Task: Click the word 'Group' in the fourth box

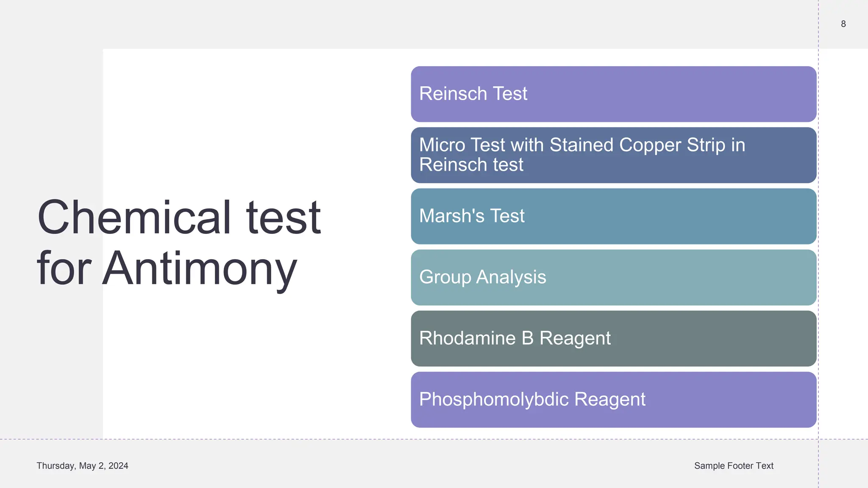Action: 445,277
